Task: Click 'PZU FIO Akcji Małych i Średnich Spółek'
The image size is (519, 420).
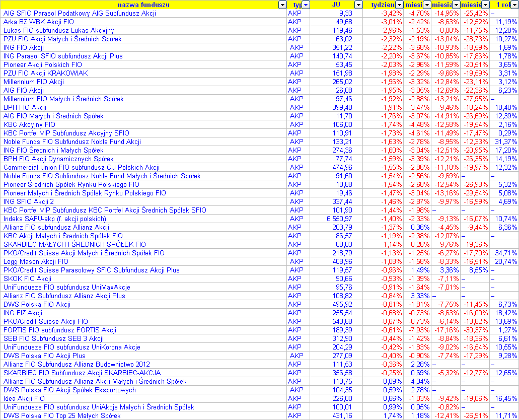Action: pos(62,39)
